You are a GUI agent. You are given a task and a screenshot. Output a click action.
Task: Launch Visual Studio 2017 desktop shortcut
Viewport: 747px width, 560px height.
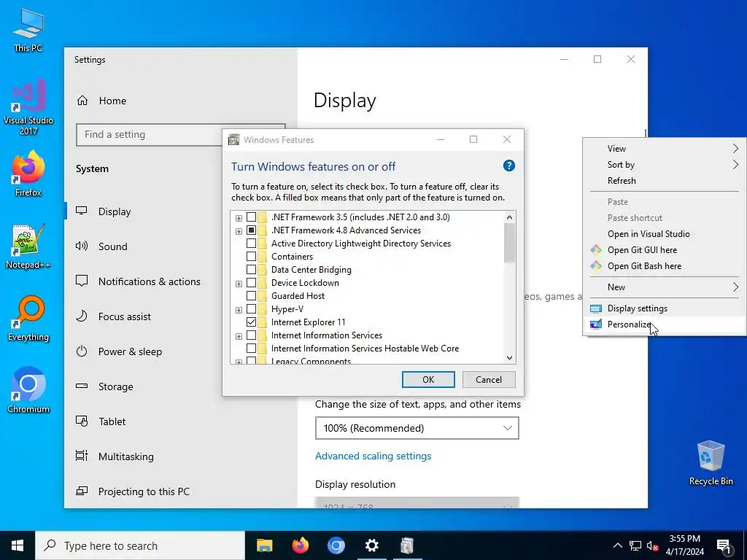(x=28, y=106)
